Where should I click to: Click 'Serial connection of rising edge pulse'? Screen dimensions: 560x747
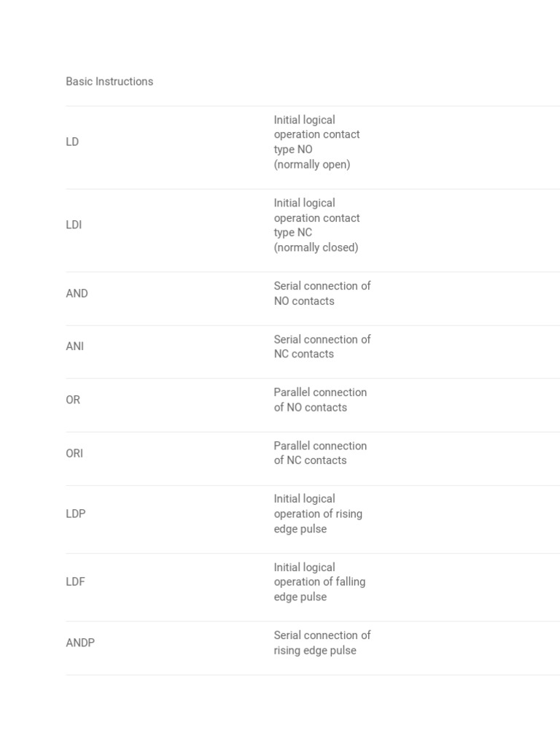pyautogui.click(x=322, y=643)
